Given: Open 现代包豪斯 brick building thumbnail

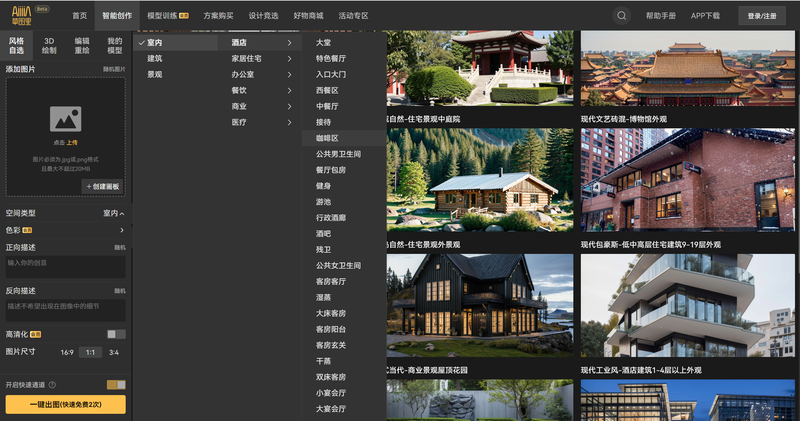Looking at the screenshot, I should [x=687, y=180].
